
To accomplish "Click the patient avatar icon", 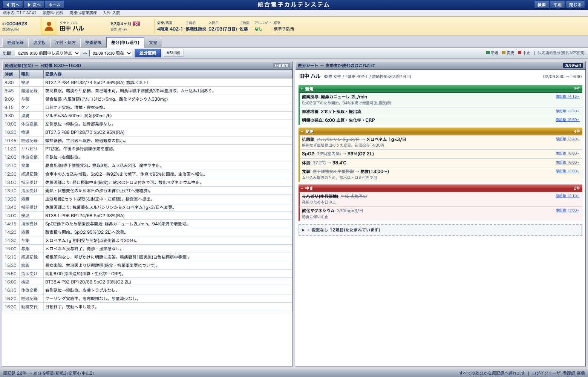I will tap(49, 26).
